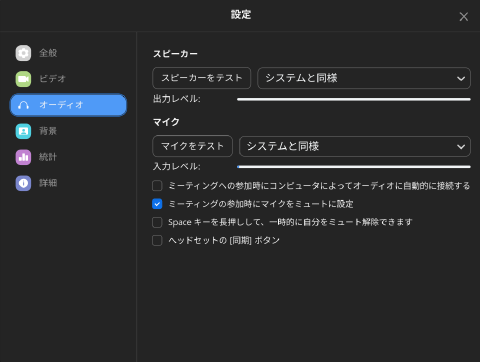Enable headset [同期] button checkbox

(x=157, y=240)
